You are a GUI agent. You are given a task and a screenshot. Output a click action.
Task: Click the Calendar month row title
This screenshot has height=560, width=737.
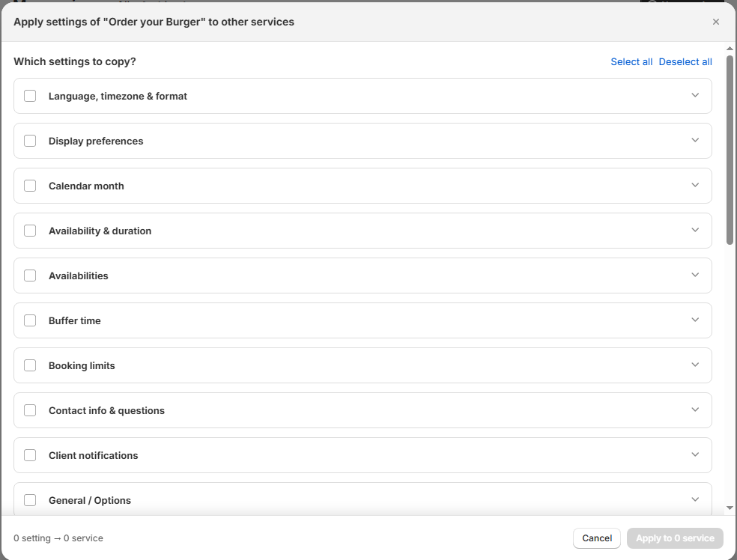coord(86,186)
